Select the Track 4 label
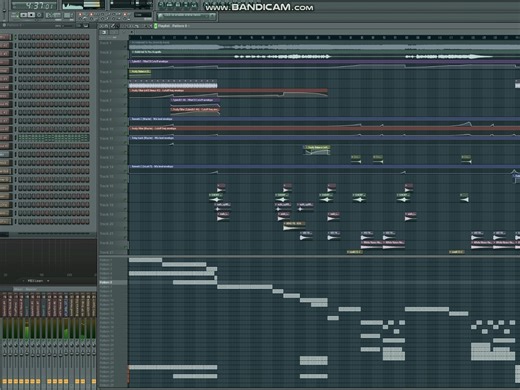The image size is (520, 390). [105, 72]
